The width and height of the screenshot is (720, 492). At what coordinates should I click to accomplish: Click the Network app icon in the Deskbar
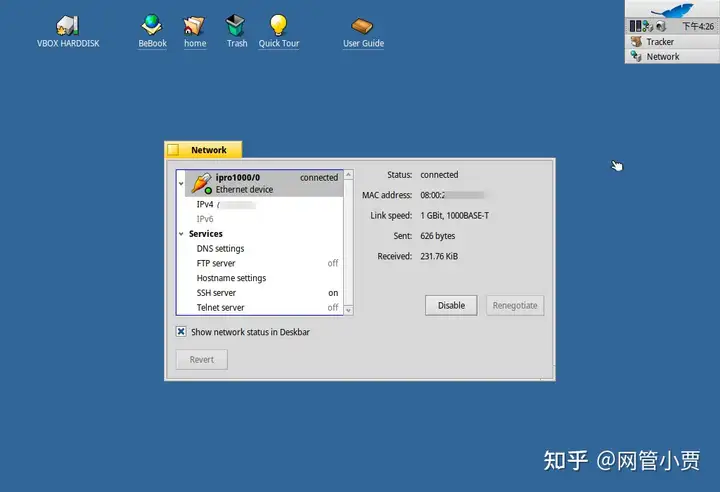tap(636, 57)
